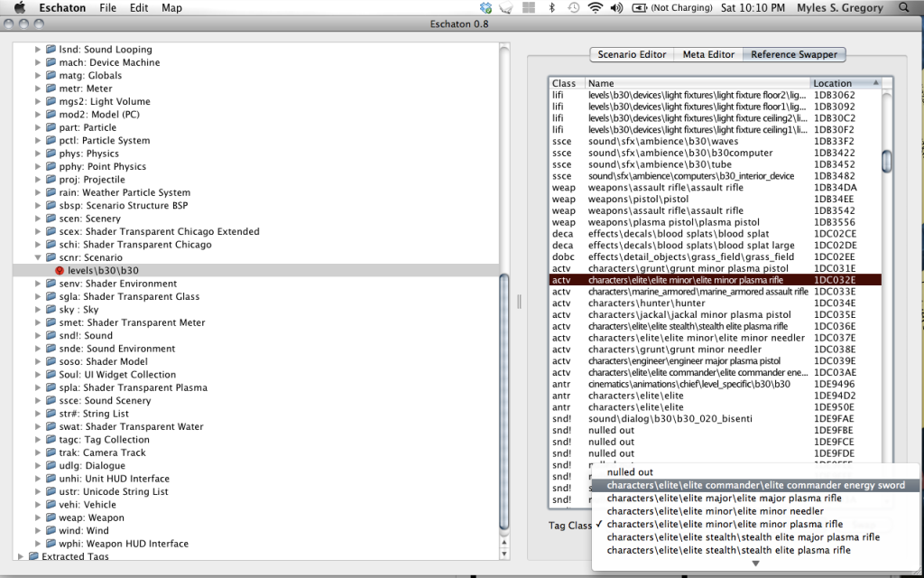
Task: Click the folder icon for sky : Sky
Action: tap(51, 310)
